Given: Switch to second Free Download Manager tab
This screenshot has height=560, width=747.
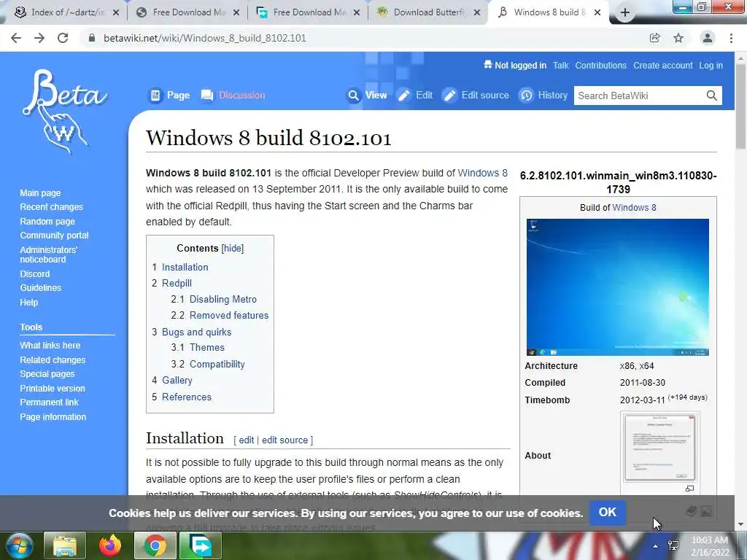Looking at the screenshot, I should coord(309,12).
